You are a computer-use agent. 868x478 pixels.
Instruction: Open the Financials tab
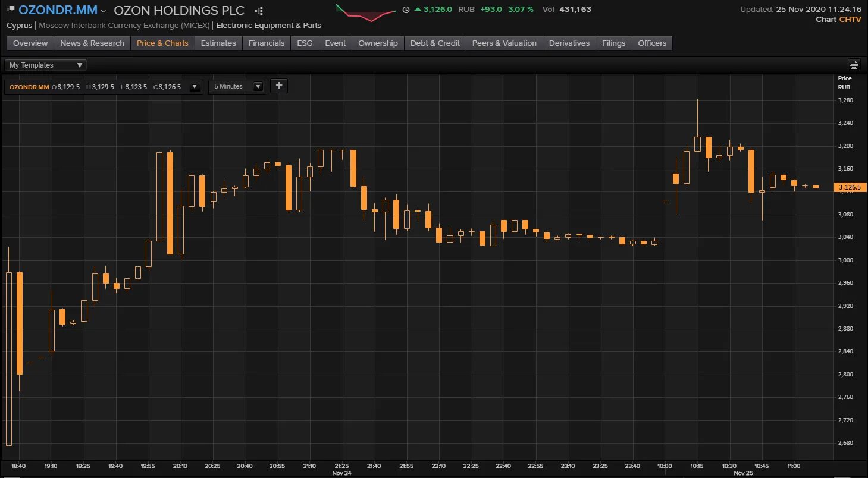pyautogui.click(x=267, y=43)
